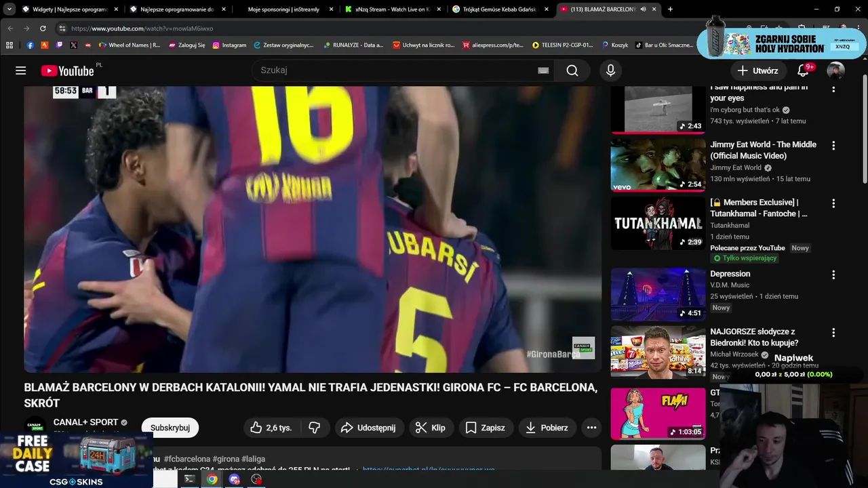
Task: View site information icon in address bar
Action: (x=62, y=28)
